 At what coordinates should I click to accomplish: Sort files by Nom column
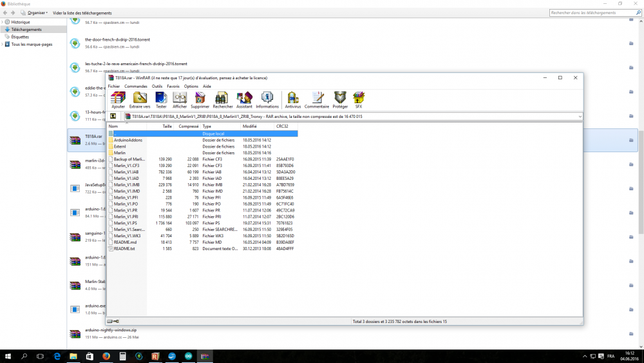[127, 126]
